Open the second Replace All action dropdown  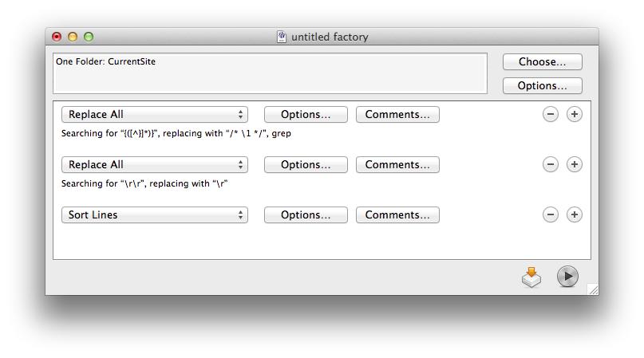[155, 165]
